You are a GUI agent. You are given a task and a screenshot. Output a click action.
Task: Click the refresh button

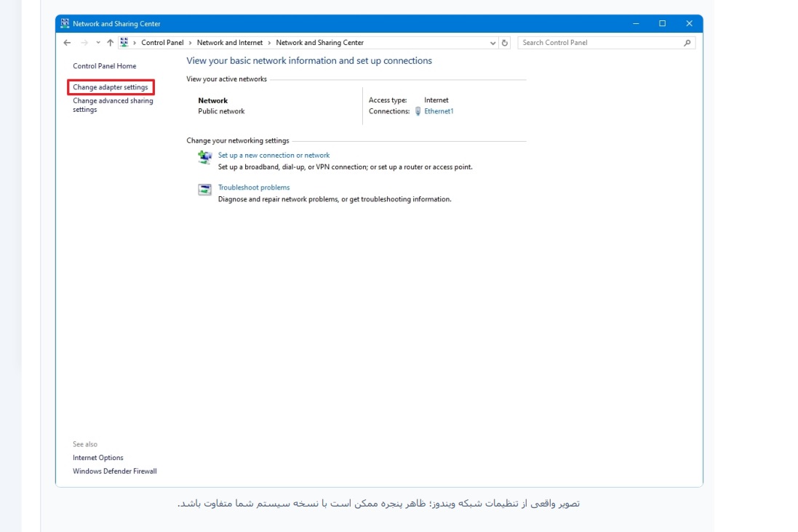click(x=505, y=43)
